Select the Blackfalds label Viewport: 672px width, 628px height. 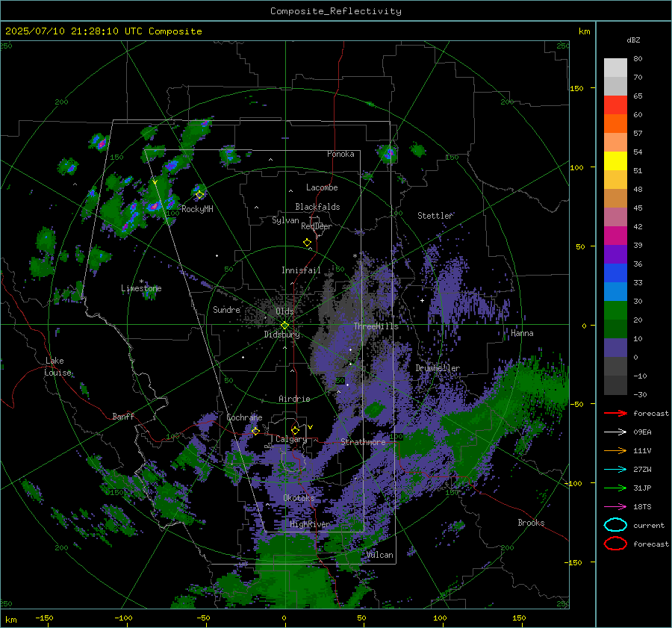click(x=317, y=207)
